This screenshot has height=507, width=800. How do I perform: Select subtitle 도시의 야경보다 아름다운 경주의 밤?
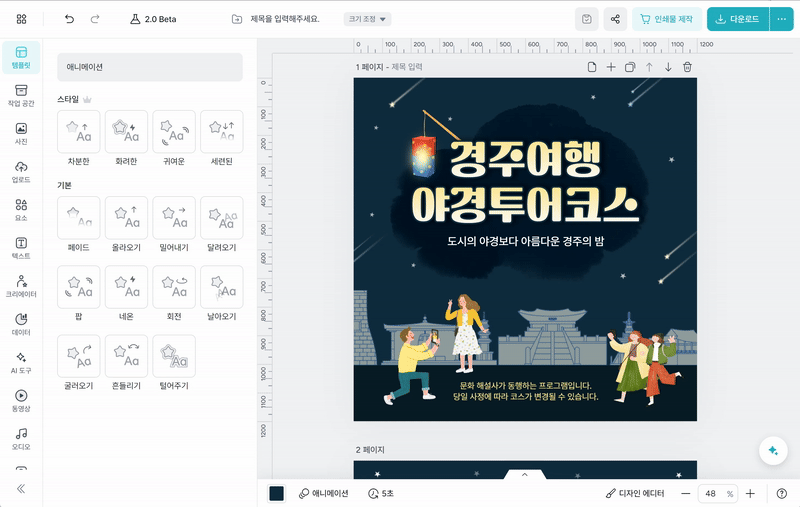pos(526,241)
